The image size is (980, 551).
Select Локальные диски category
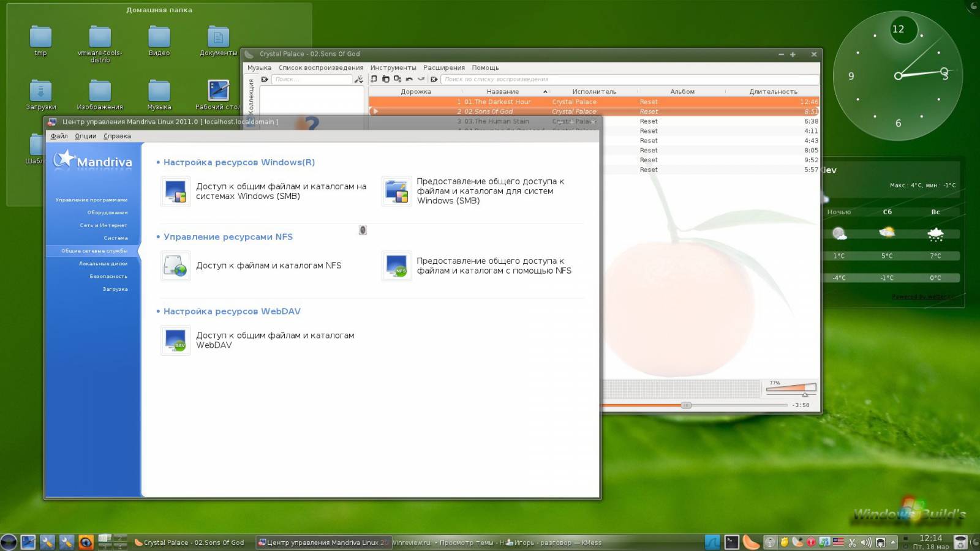(103, 264)
